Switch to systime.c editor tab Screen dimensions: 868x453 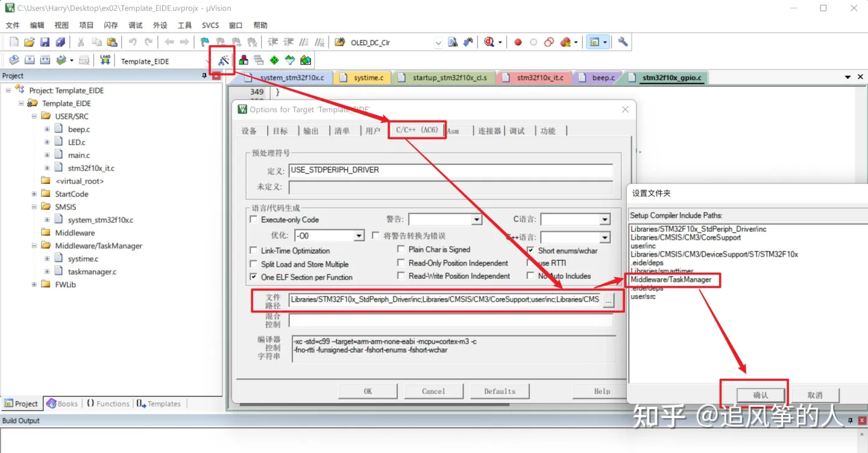pyautogui.click(x=362, y=78)
